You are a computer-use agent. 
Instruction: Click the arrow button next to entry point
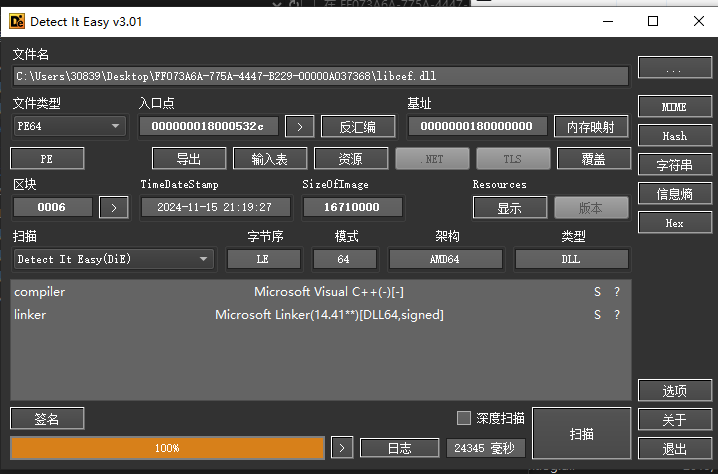pyautogui.click(x=299, y=126)
